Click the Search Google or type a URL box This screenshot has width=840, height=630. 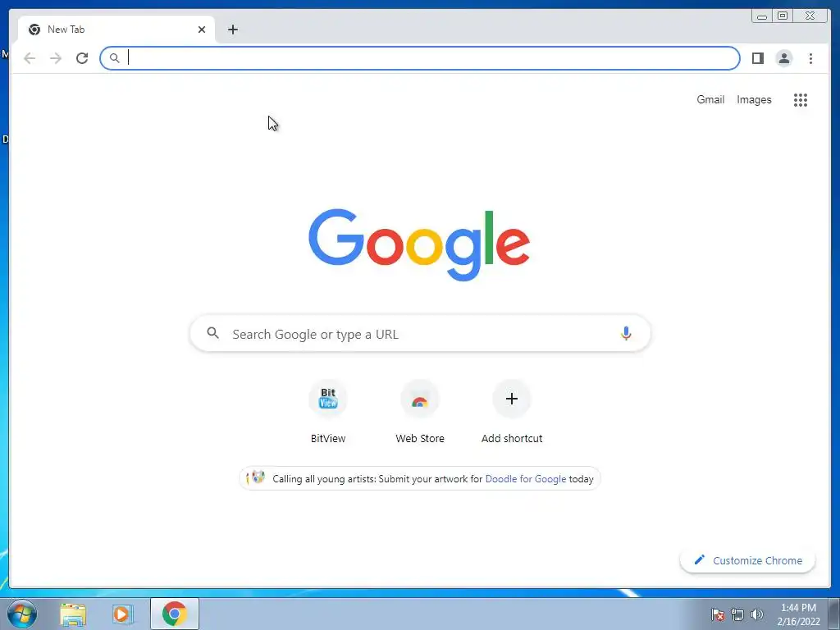(420, 333)
